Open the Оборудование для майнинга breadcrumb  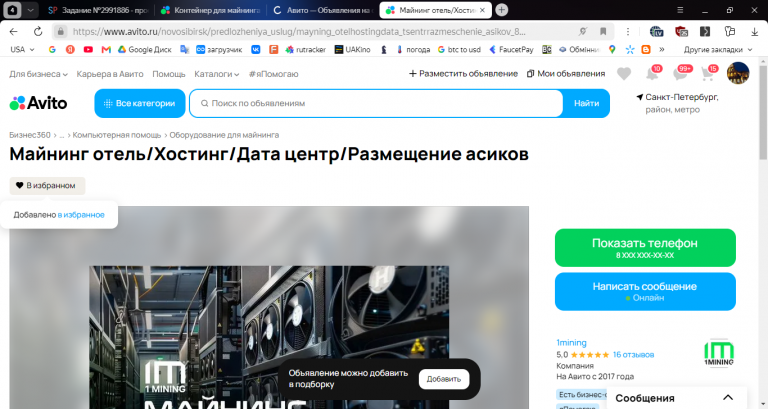(x=224, y=135)
